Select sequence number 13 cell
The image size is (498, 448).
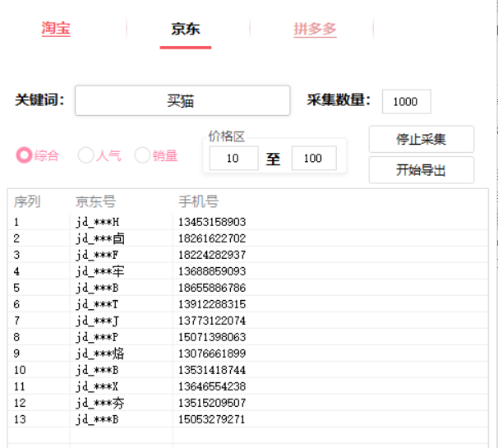tap(20, 419)
